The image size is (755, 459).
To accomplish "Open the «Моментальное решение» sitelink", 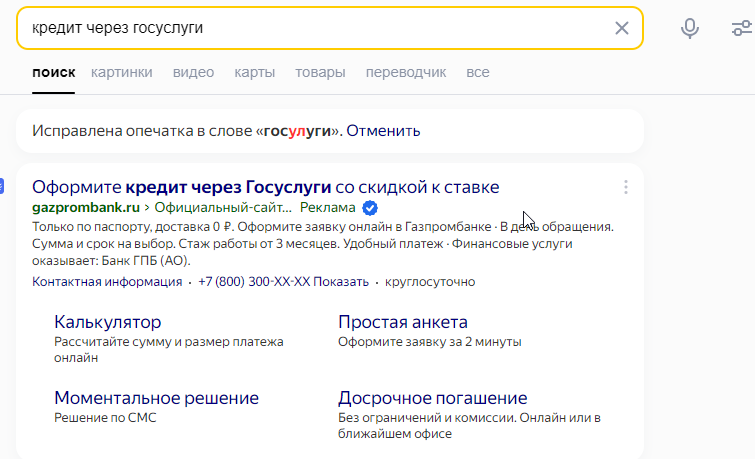I will point(156,398).
